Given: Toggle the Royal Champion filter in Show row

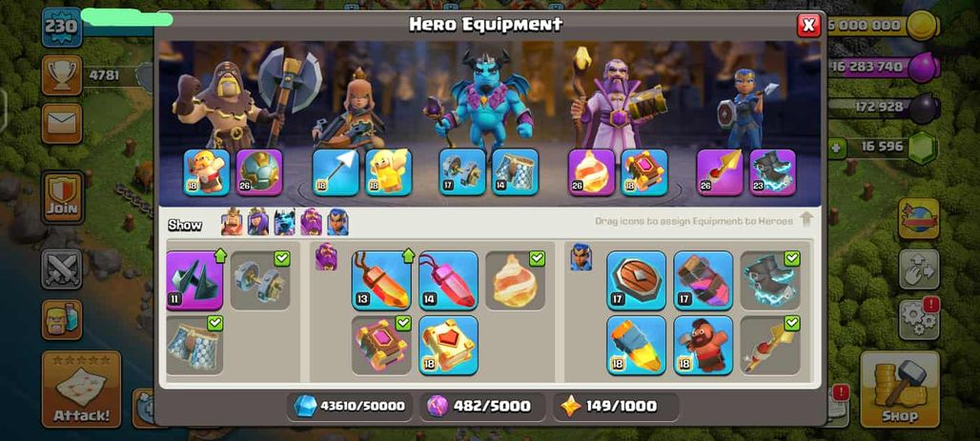Looking at the screenshot, I should point(337,222).
